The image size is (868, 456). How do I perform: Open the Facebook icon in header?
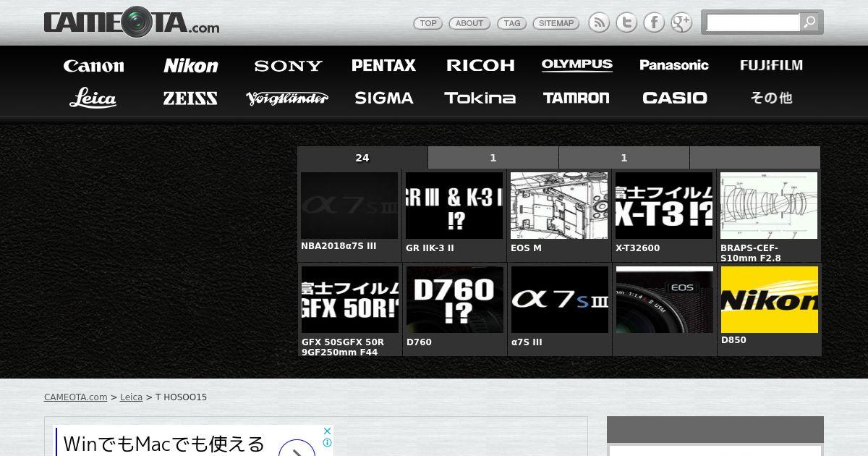pyautogui.click(x=654, y=22)
